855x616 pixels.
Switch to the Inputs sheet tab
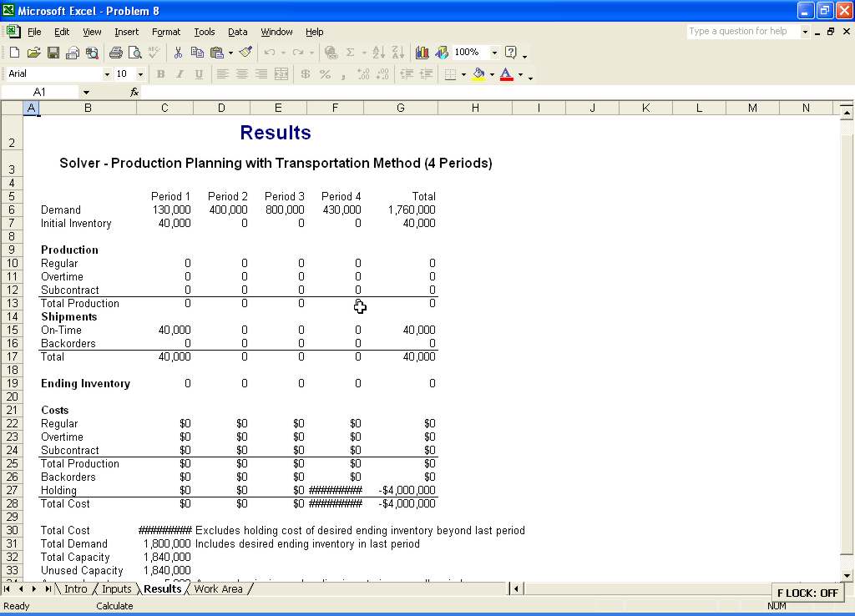click(116, 588)
